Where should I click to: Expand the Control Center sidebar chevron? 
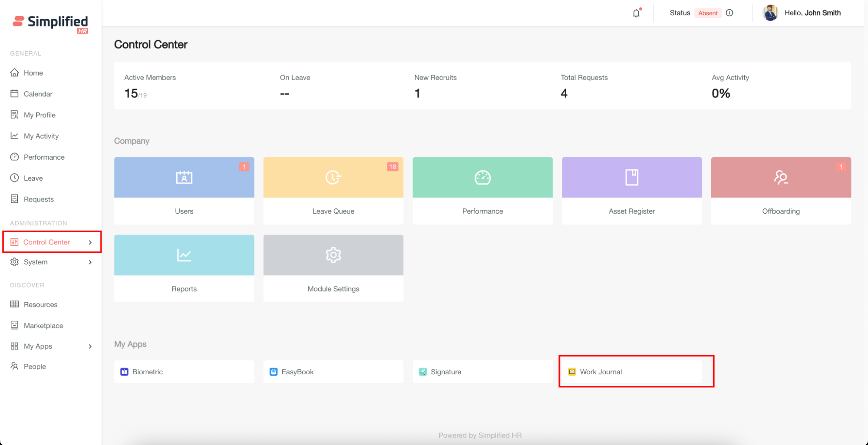(90, 242)
